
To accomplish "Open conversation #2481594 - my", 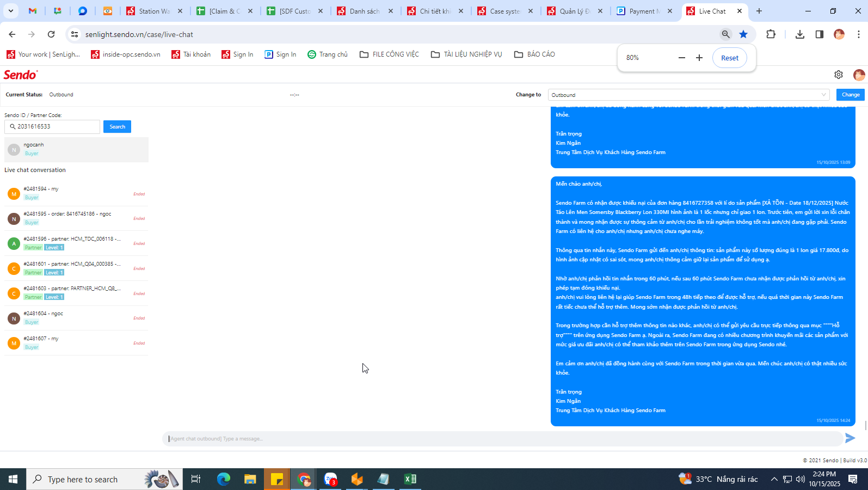I will (x=76, y=193).
